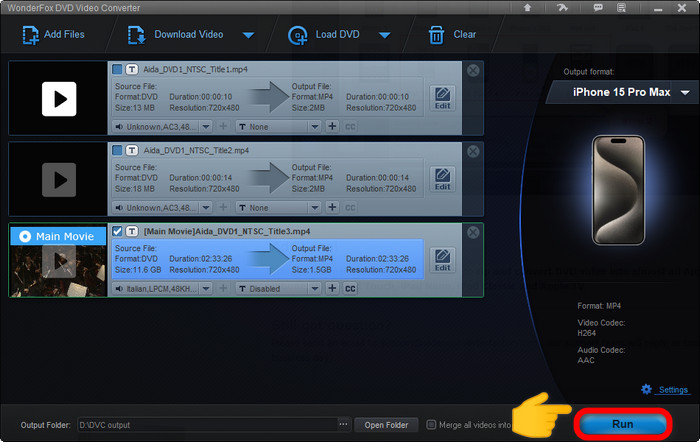Add audio track to Title1 plus icon
Image resolution: width=700 pixels, height=442 pixels.
[223, 127]
